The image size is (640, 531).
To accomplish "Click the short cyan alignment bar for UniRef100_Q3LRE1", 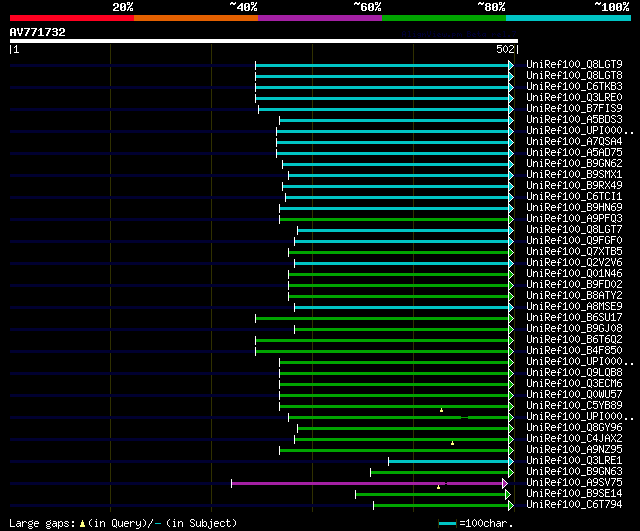I will 449,462.
